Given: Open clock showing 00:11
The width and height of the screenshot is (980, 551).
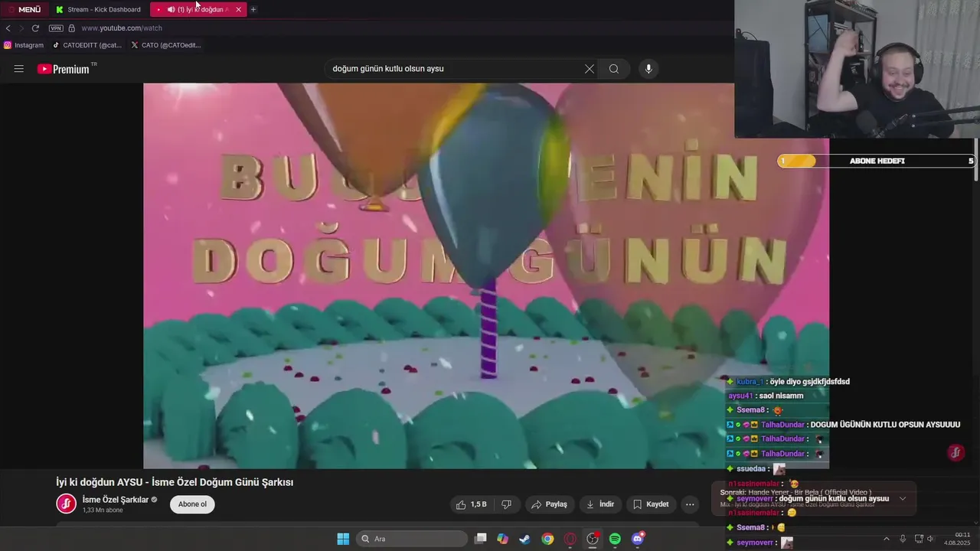Looking at the screenshot, I should point(957,539).
